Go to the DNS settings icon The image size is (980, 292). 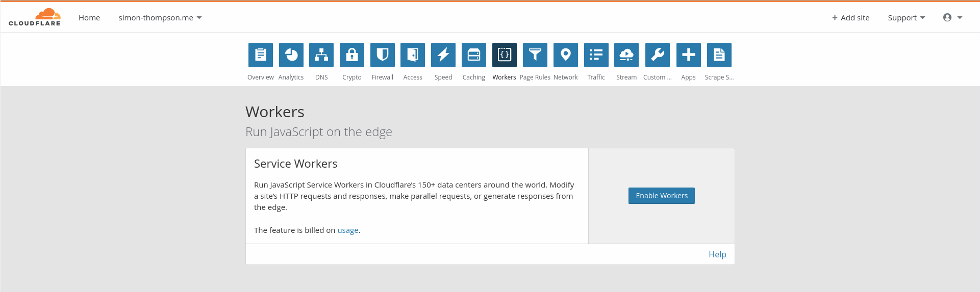click(321, 55)
